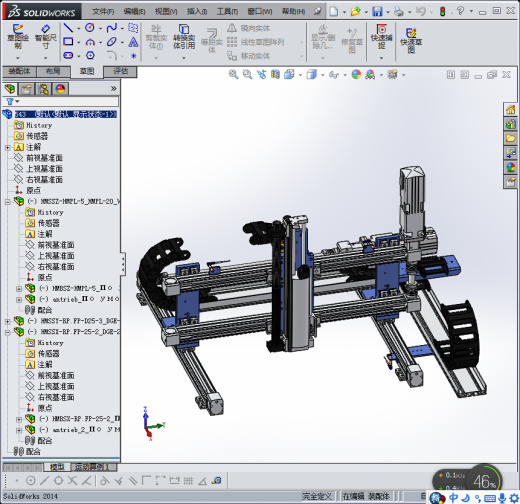The image size is (520, 504).
Task: Open the 工具(T) menu
Action: [227, 12]
